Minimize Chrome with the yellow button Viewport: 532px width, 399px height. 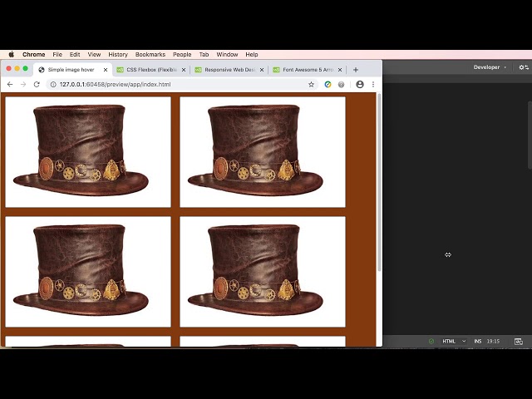coord(17,68)
